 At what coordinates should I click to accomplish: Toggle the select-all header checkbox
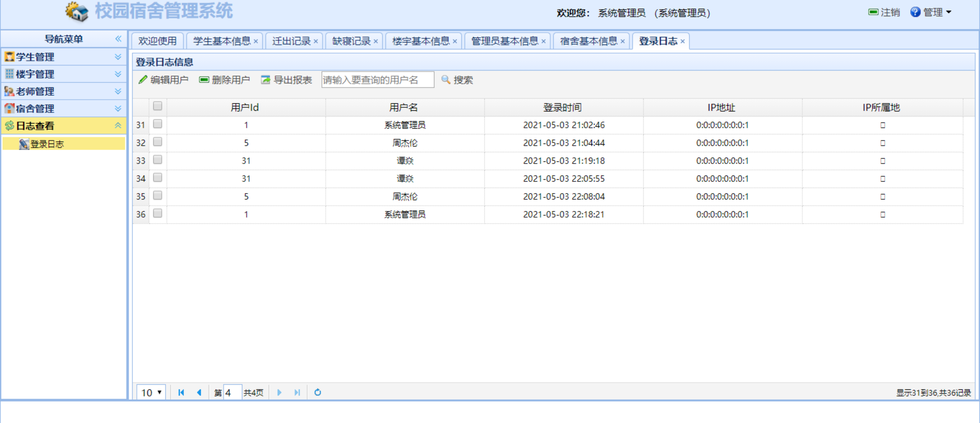pos(158,106)
